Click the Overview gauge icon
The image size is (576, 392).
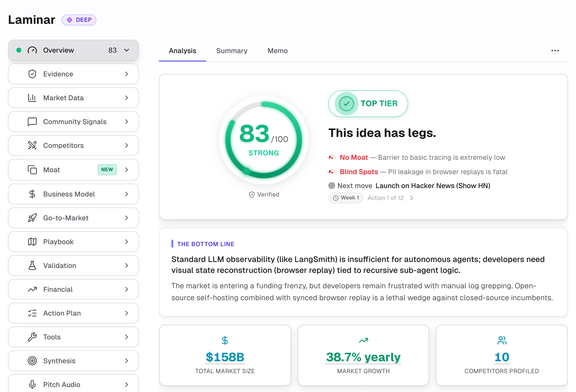[32, 50]
